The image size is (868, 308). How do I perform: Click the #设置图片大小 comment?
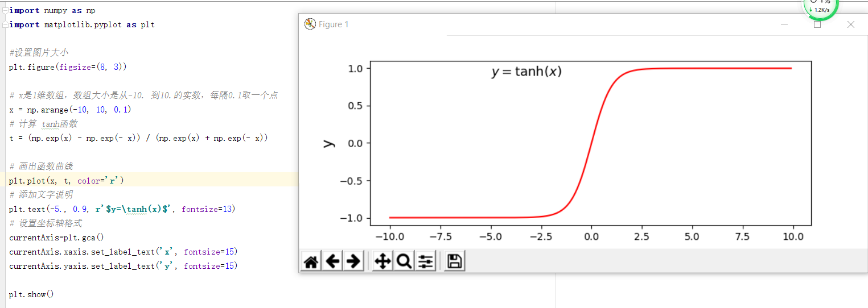(39, 53)
